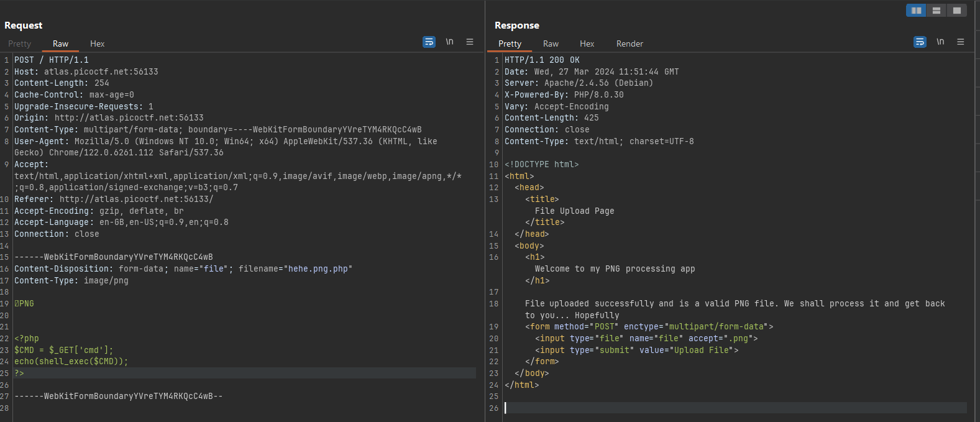Open Request panel options hamburger menu
The height and width of the screenshot is (422, 980).
point(470,42)
